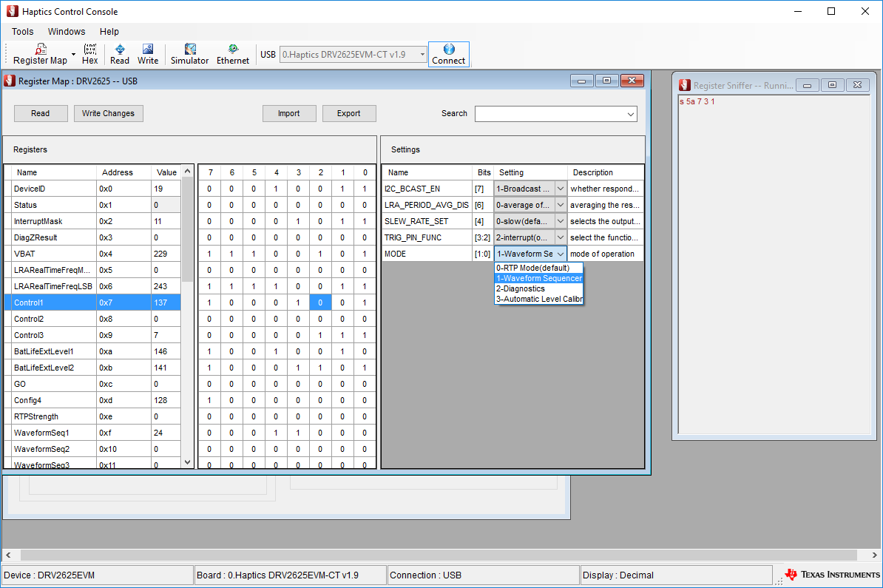Image resolution: width=883 pixels, height=588 pixels.
Task: Click the Haptics Control Console app icon
Action: [x=13, y=11]
